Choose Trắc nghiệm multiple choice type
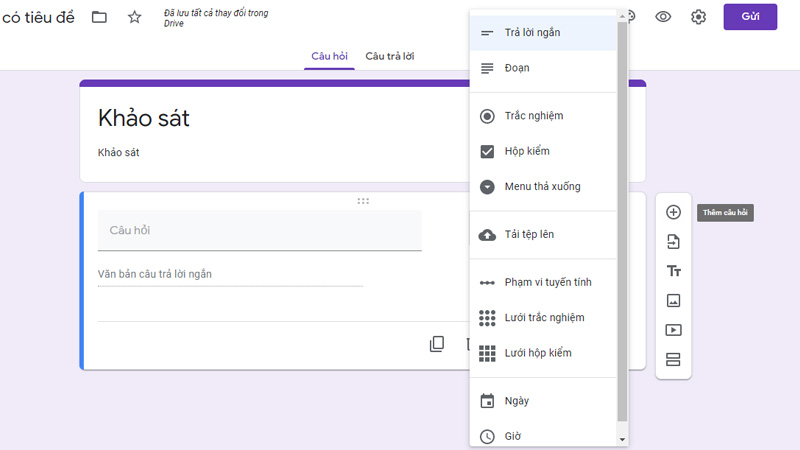This screenshot has width=800, height=450. click(x=543, y=116)
